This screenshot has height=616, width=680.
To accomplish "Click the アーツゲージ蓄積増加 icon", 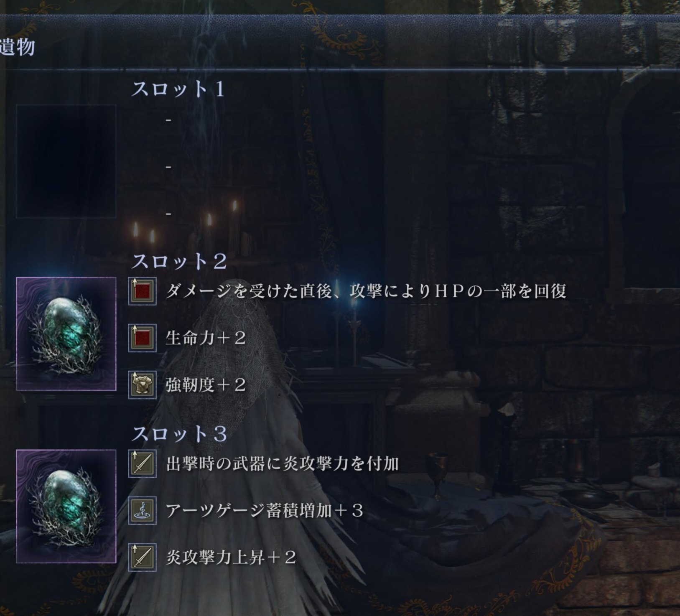I will pos(142,511).
